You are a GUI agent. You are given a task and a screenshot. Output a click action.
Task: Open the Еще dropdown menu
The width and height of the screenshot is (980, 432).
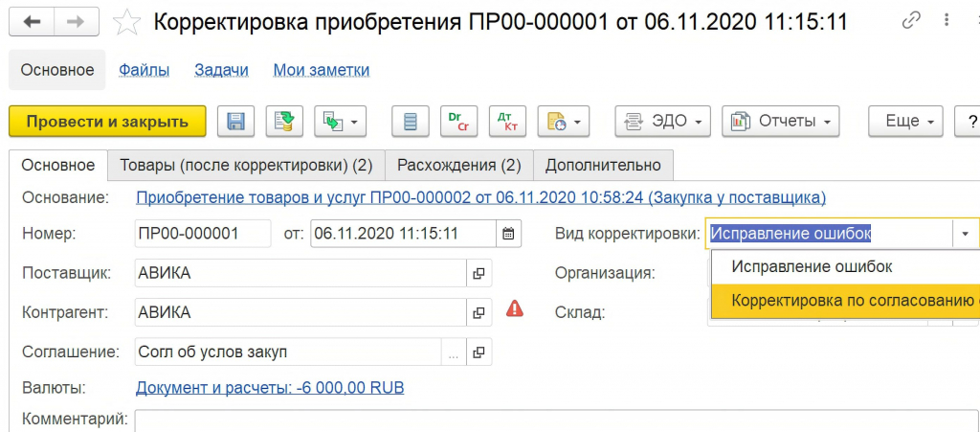pos(905,122)
